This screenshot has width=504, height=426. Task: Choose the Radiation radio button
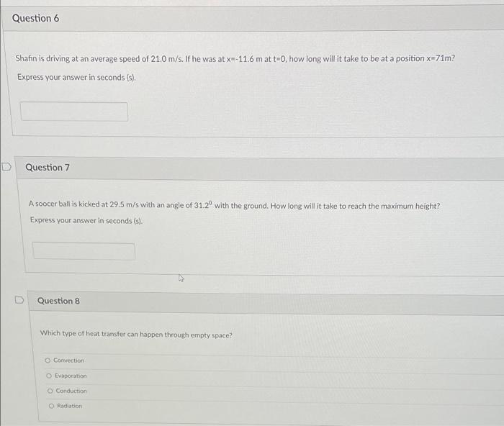51,406
